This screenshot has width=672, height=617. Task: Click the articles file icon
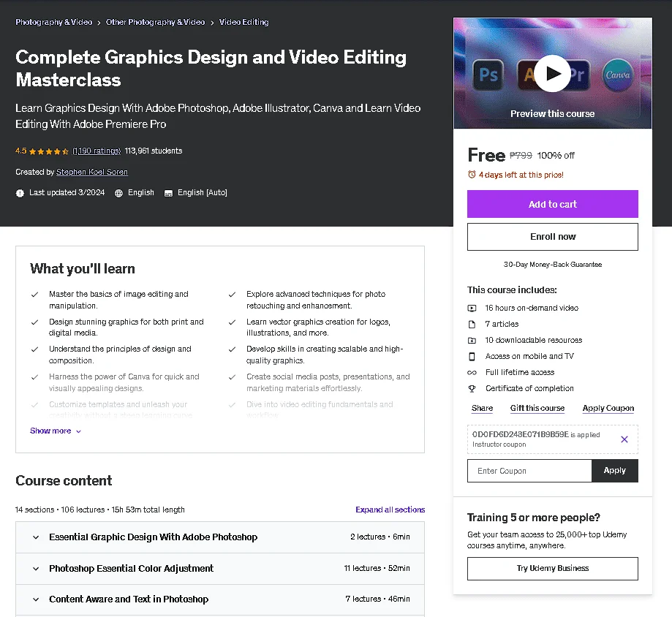tap(472, 325)
